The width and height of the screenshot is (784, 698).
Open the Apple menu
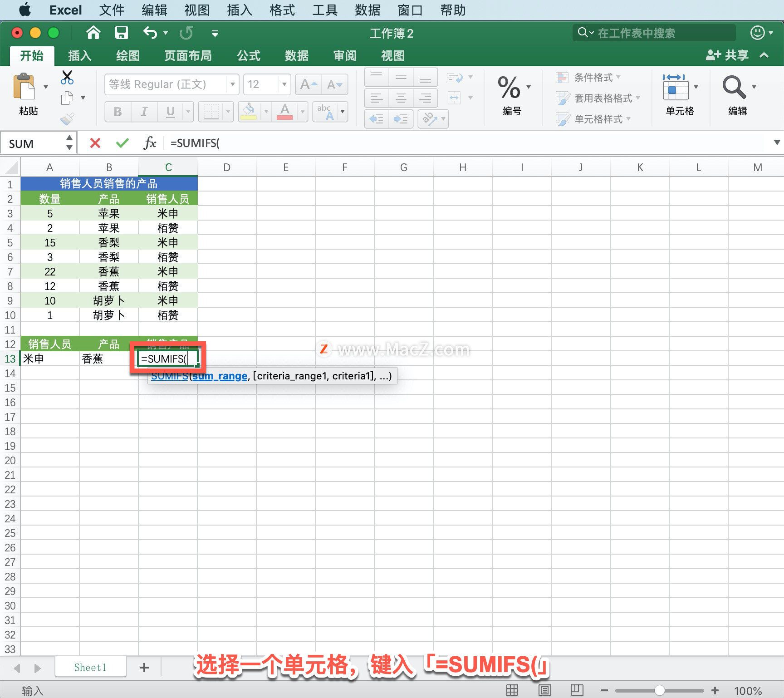(25, 10)
